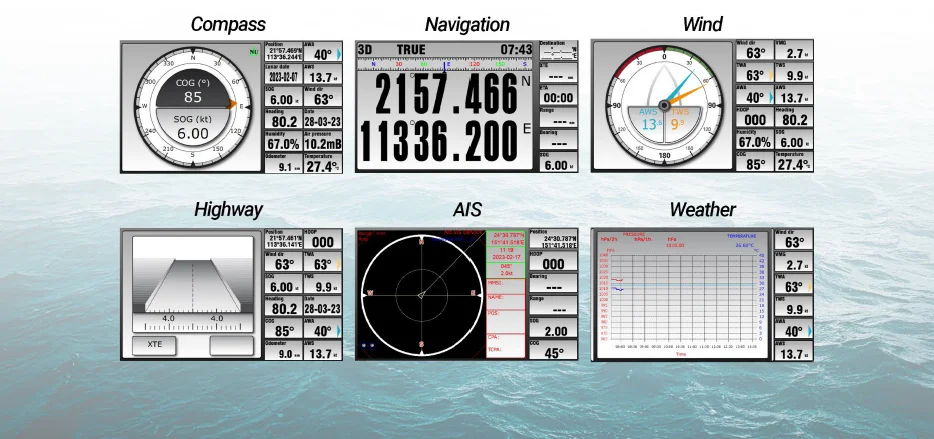Click own-ship triangle at AIS radar center
The height and width of the screenshot is (439, 934).
tap(421, 294)
